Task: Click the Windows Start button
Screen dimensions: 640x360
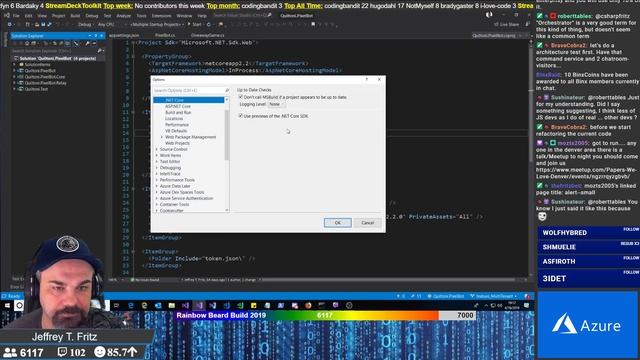Action: [x=7, y=306]
